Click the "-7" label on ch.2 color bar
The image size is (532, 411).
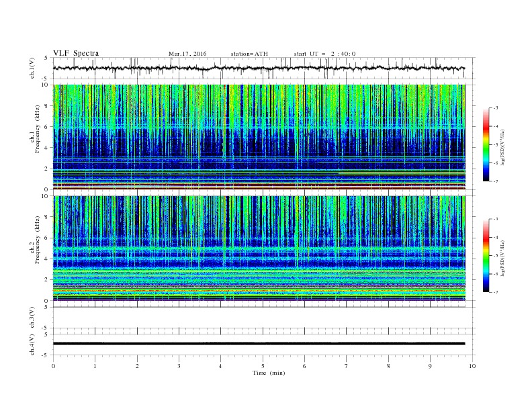click(495, 292)
